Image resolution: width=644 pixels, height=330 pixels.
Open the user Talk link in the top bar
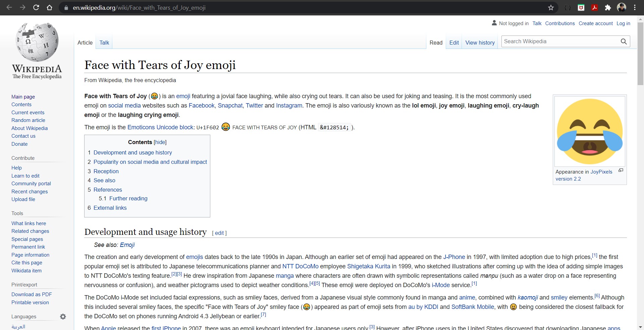pos(537,23)
